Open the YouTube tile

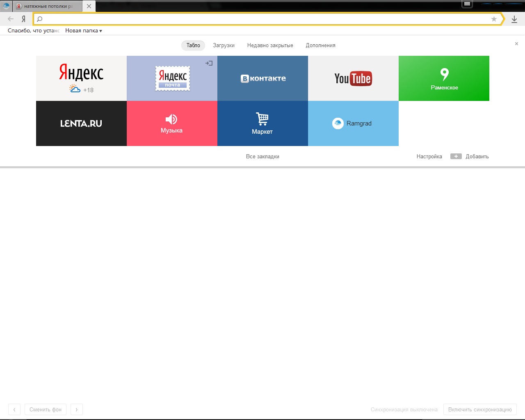[353, 78]
